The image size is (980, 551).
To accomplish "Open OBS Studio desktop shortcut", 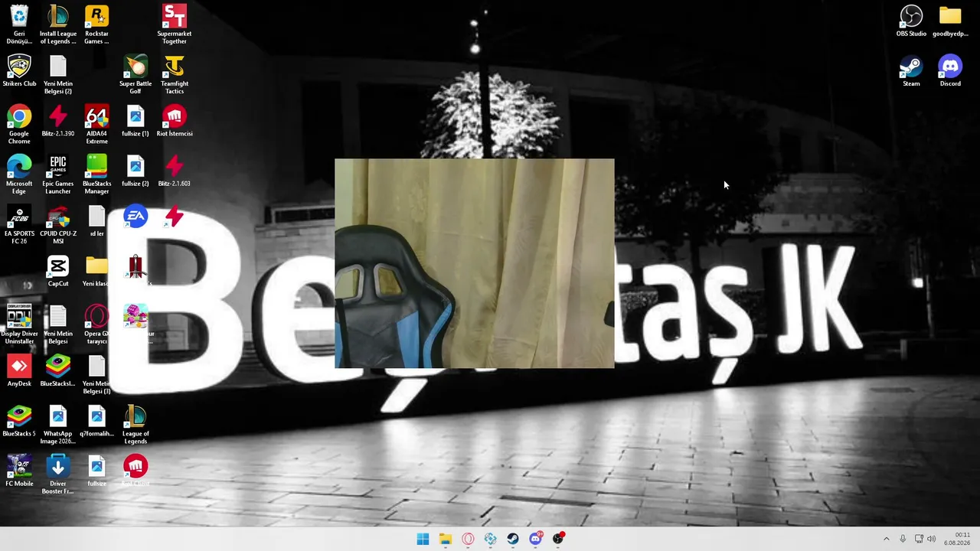I will 911,21.
